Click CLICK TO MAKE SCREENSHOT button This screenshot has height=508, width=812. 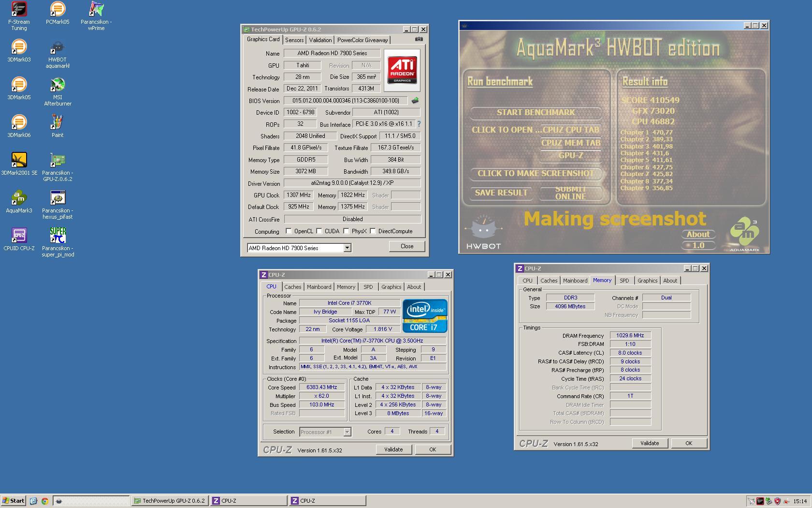[536, 173]
